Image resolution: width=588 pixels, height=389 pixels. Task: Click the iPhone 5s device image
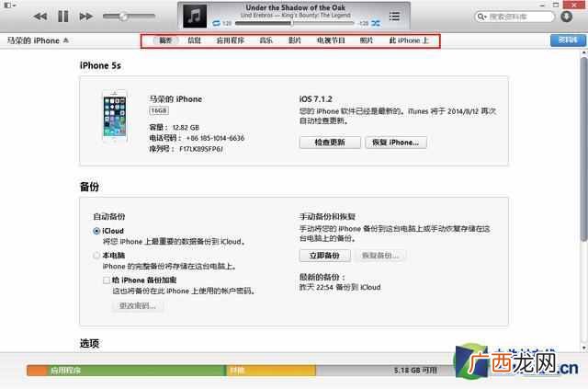point(115,117)
